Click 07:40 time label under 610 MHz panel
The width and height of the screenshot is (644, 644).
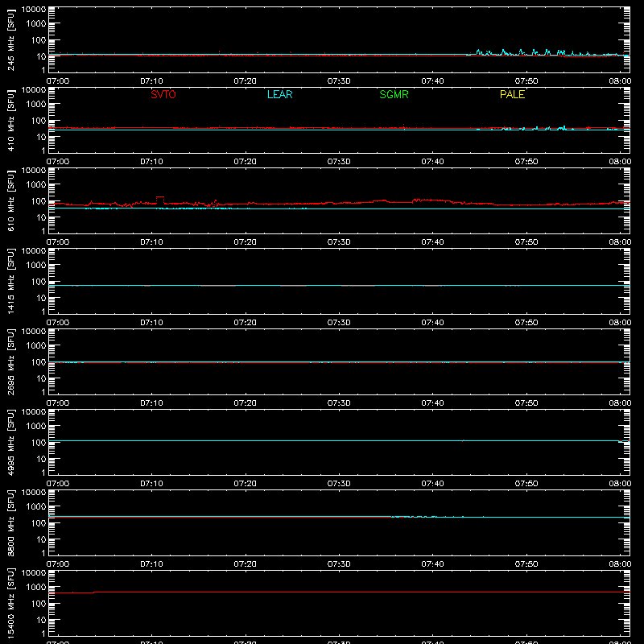pyautogui.click(x=432, y=242)
